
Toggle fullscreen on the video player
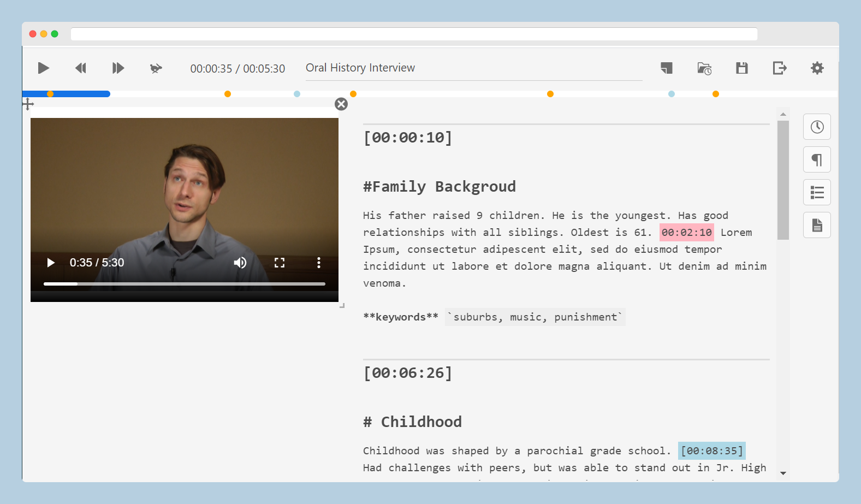click(280, 263)
